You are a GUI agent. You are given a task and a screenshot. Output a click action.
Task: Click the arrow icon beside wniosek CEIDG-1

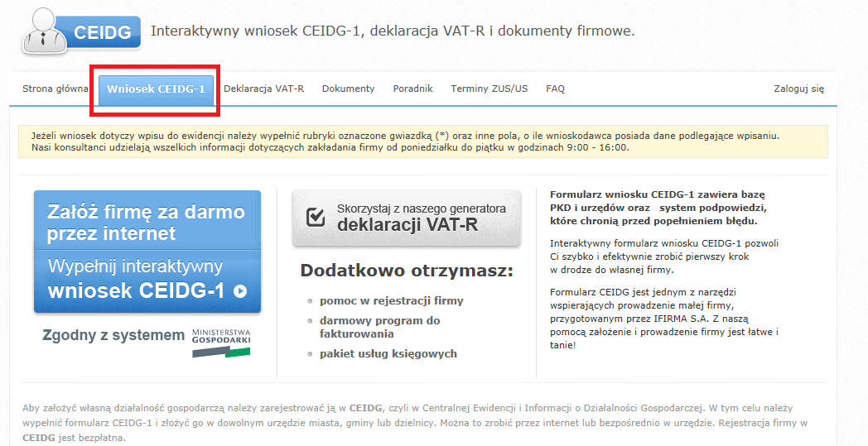point(240,291)
